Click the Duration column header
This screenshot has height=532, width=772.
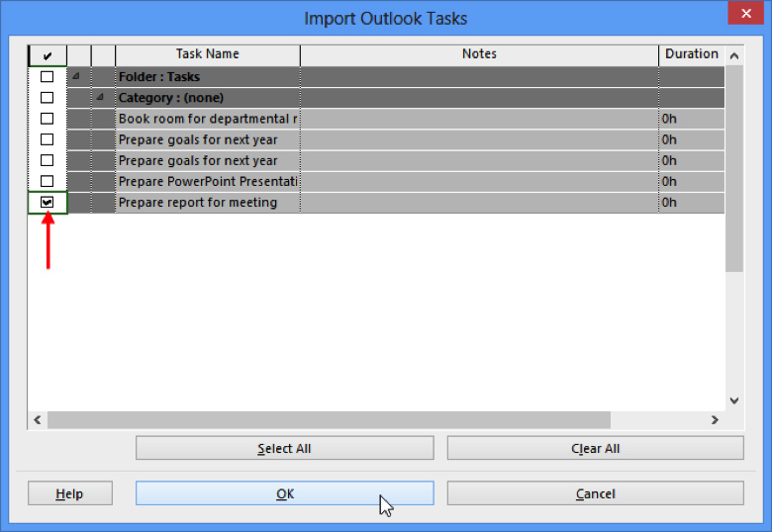pos(691,54)
